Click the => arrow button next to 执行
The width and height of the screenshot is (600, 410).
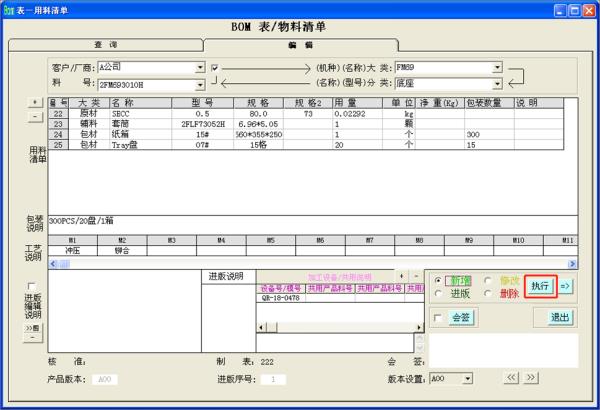click(x=565, y=286)
